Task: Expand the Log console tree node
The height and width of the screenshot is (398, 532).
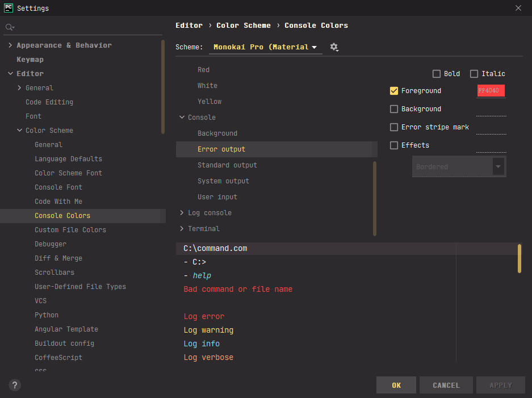Action: pos(182,213)
